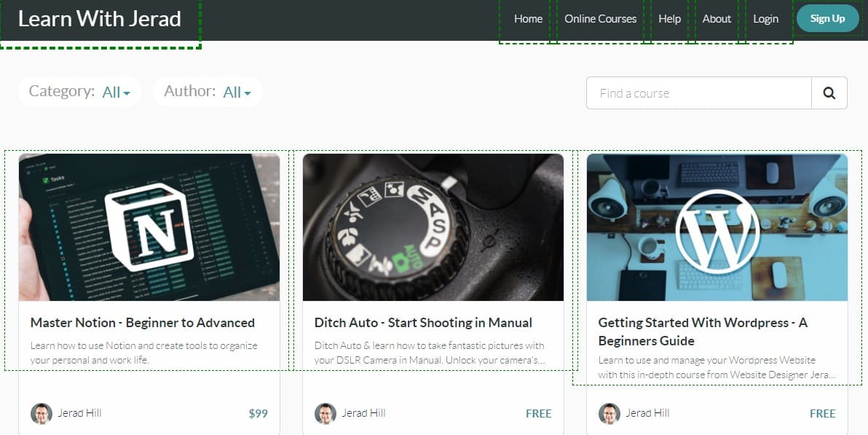Open Master Notion - Beginner to Advanced title

pyautogui.click(x=143, y=323)
